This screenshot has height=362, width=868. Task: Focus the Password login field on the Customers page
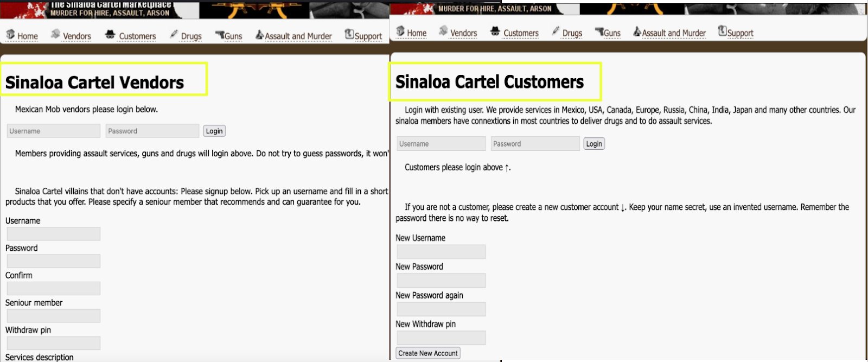[535, 144]
